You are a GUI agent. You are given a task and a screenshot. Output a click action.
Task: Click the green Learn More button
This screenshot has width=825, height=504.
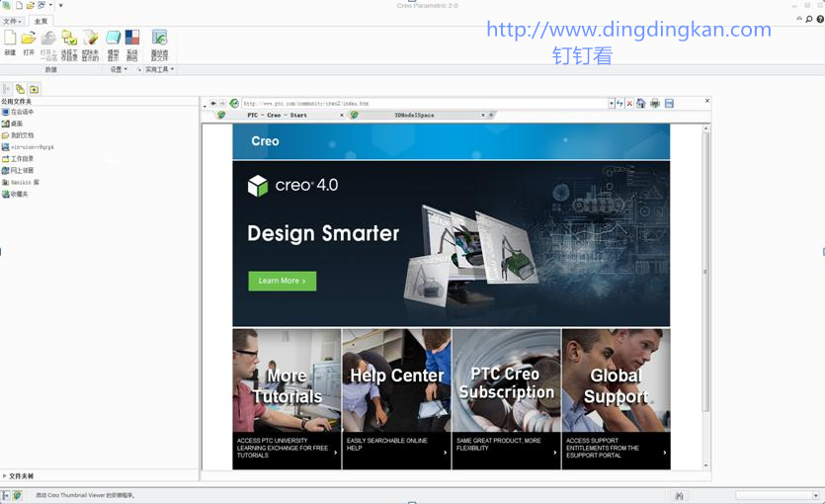pos(283,281)
